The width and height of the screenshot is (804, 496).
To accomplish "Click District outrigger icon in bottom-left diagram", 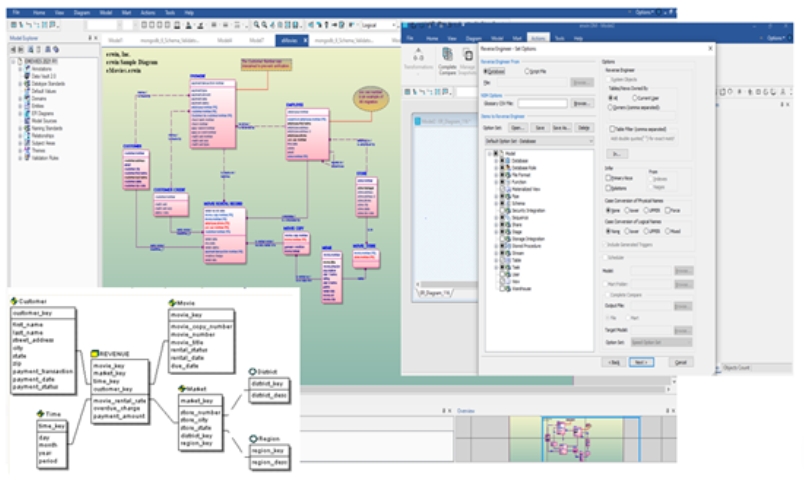I will click(x=252, y=371).
